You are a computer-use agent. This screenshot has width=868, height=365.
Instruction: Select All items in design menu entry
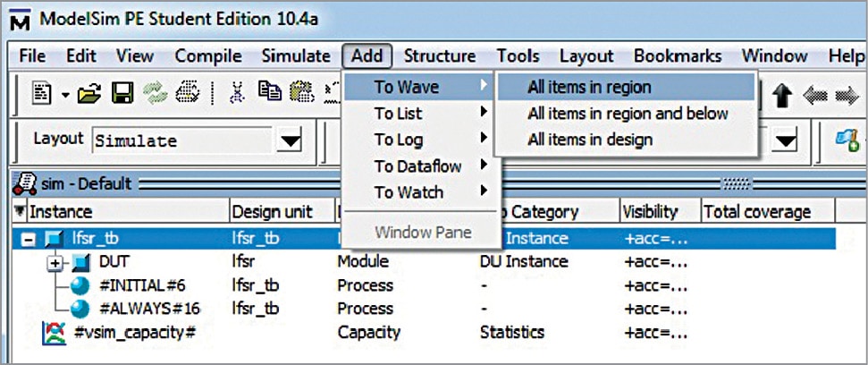click(x=589, y=140)
